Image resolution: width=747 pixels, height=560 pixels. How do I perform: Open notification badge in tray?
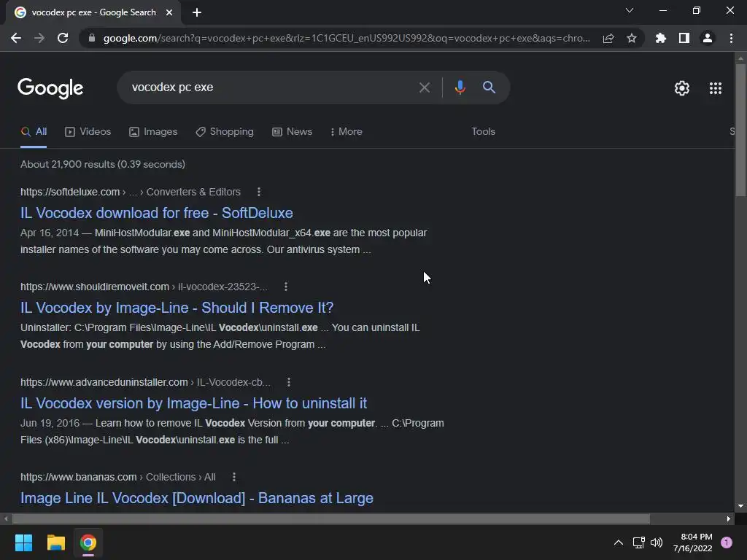727,542
